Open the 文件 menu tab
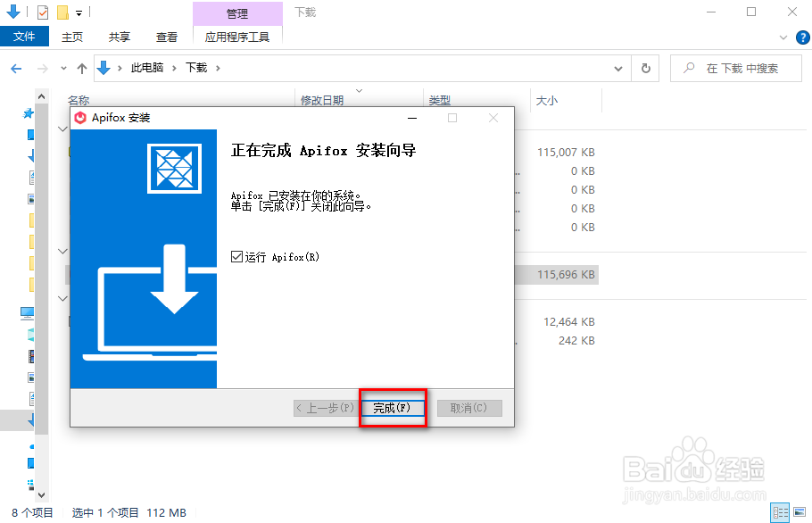 click(24, 37)
